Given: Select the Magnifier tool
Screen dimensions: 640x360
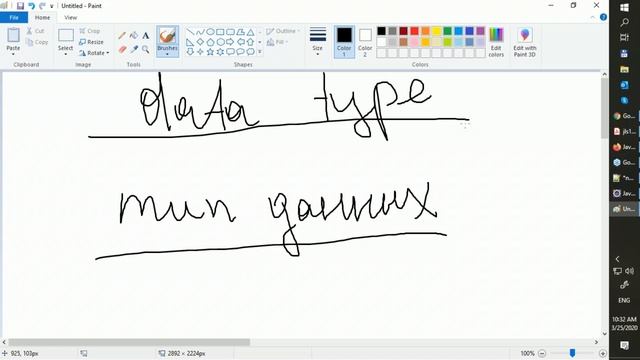Looking at the screenshot, I should 146,49.
